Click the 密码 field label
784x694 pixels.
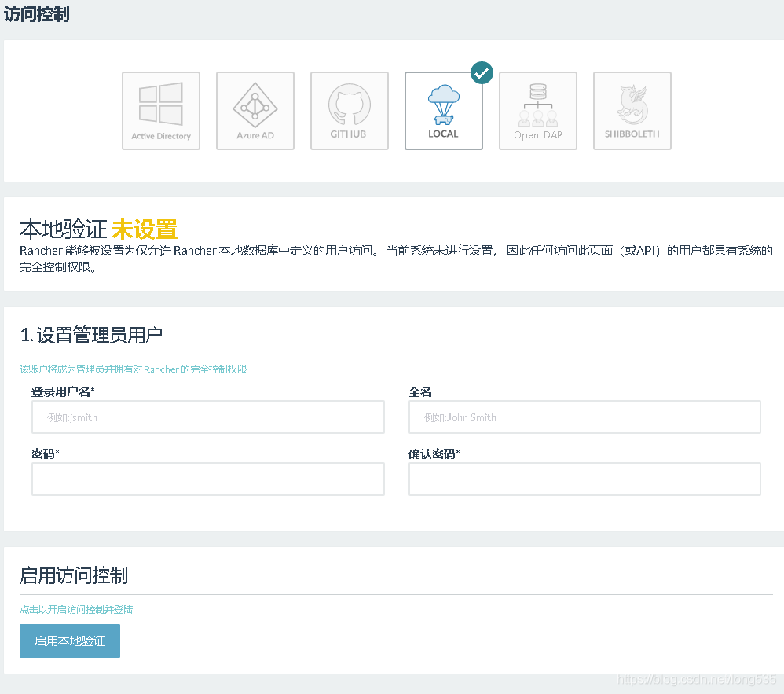(x=46, y=453)
